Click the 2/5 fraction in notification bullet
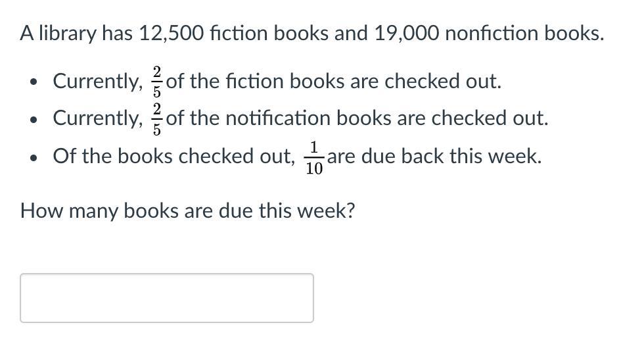 pos(157,119)
